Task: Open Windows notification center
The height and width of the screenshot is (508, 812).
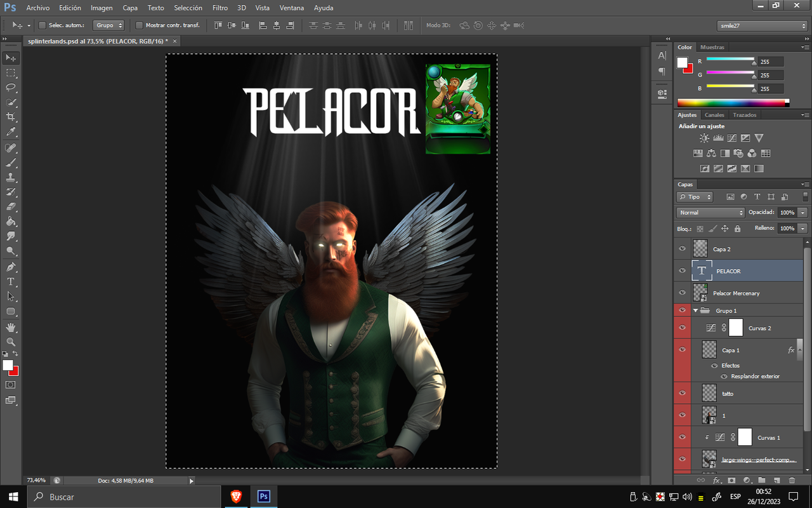Action: 793,497
